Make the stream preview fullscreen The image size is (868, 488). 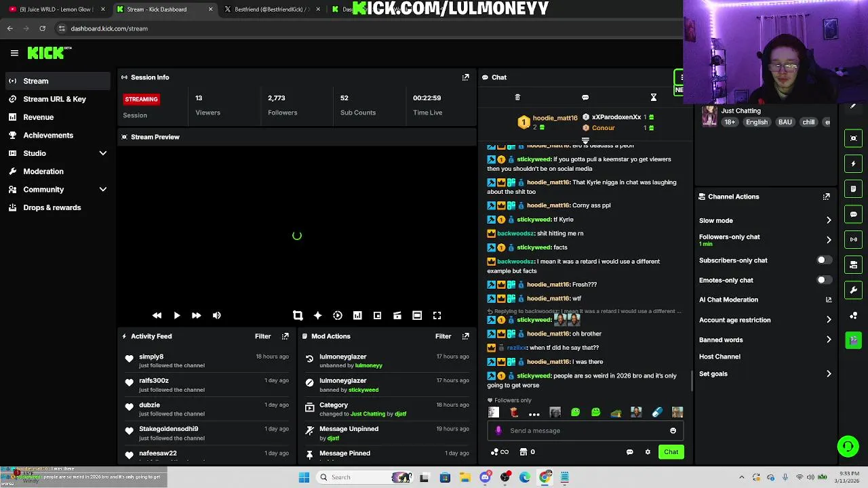(x=437, y=315)
